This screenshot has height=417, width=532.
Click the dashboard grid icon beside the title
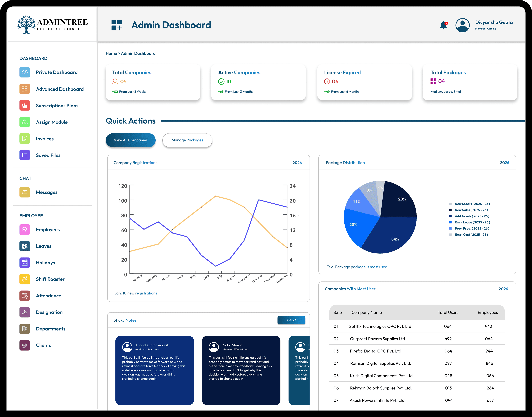[117, 25]
